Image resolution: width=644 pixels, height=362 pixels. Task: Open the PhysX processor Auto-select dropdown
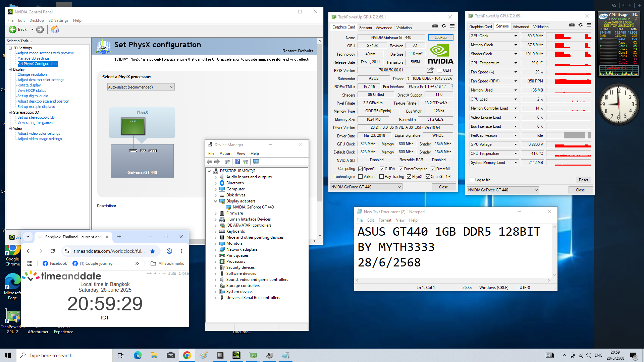[x=141, y=87]
